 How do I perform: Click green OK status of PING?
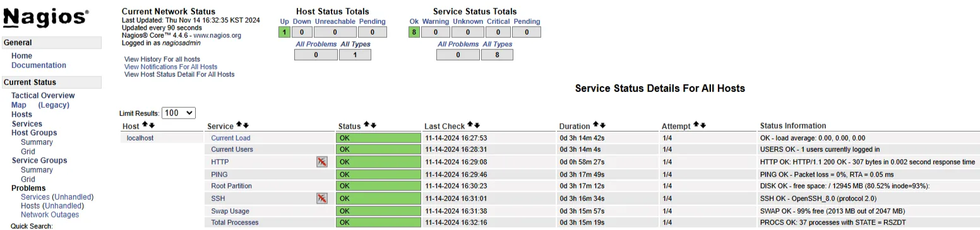(378, 175)
